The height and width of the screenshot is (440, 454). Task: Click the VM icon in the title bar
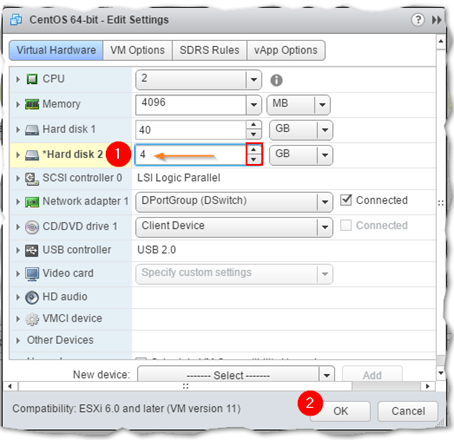[x=16, y=20]
